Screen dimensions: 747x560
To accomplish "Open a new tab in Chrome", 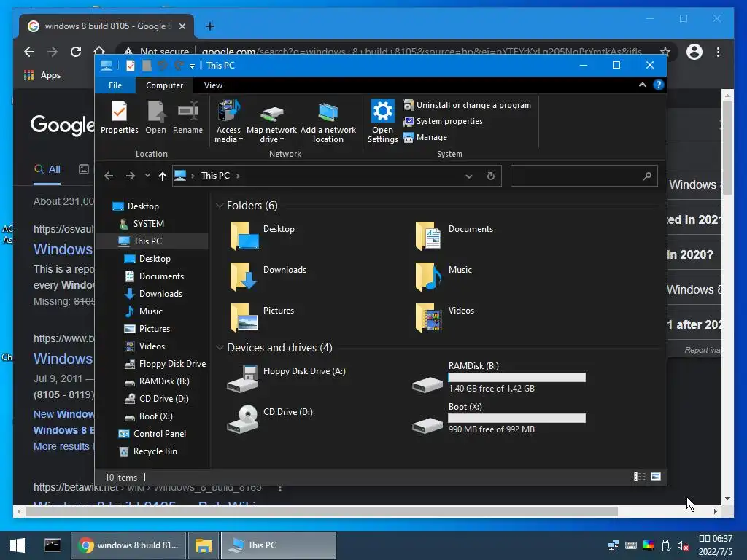I will coord(209,26).
